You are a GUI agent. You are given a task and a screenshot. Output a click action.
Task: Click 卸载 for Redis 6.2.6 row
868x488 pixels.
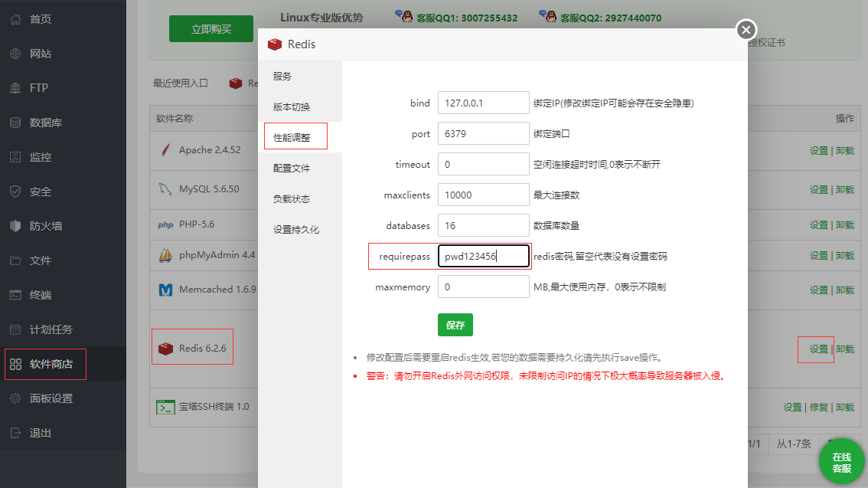[x=845, y=349]
